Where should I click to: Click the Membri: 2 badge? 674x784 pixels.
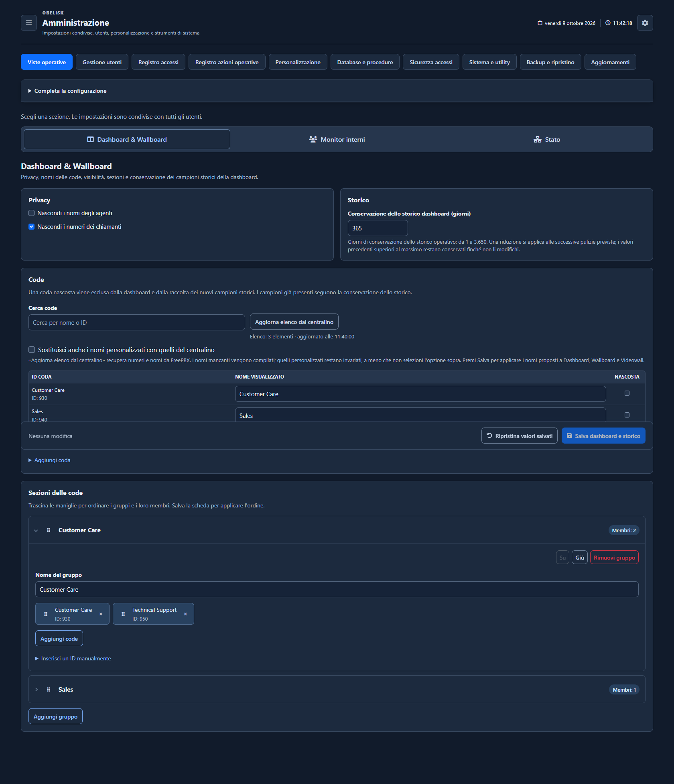click(x=624, y=531)
